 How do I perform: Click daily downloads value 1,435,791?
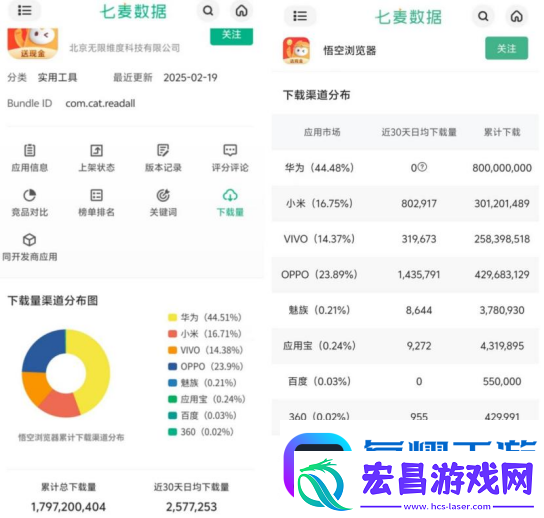419,274
